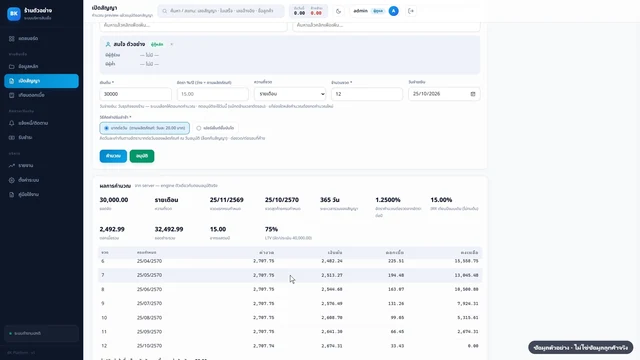This screenshot has height=360, width=640.
Task: Select the highlighted daily-rate radio option
Action: coord(144,128)
